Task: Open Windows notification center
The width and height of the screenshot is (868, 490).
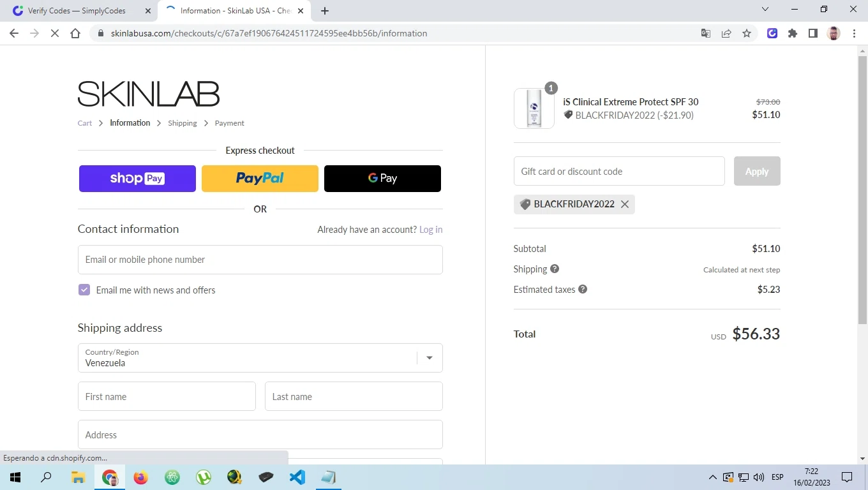Action: pyautogui.click(x=847, y=477)
